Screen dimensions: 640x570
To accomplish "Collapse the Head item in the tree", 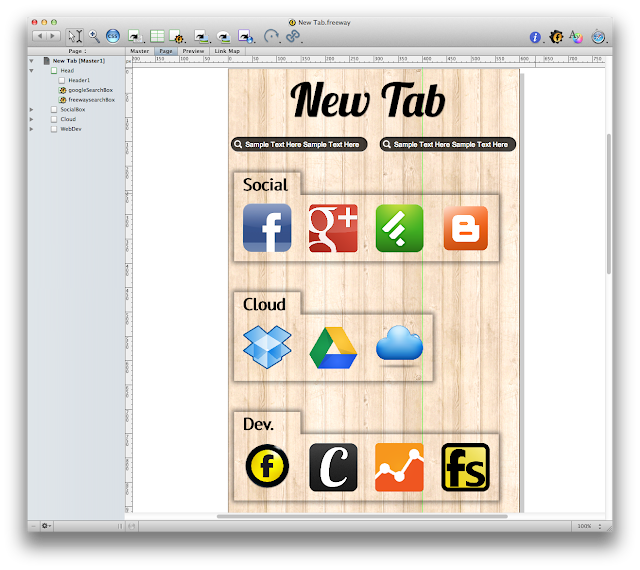I will coord(31,71).
